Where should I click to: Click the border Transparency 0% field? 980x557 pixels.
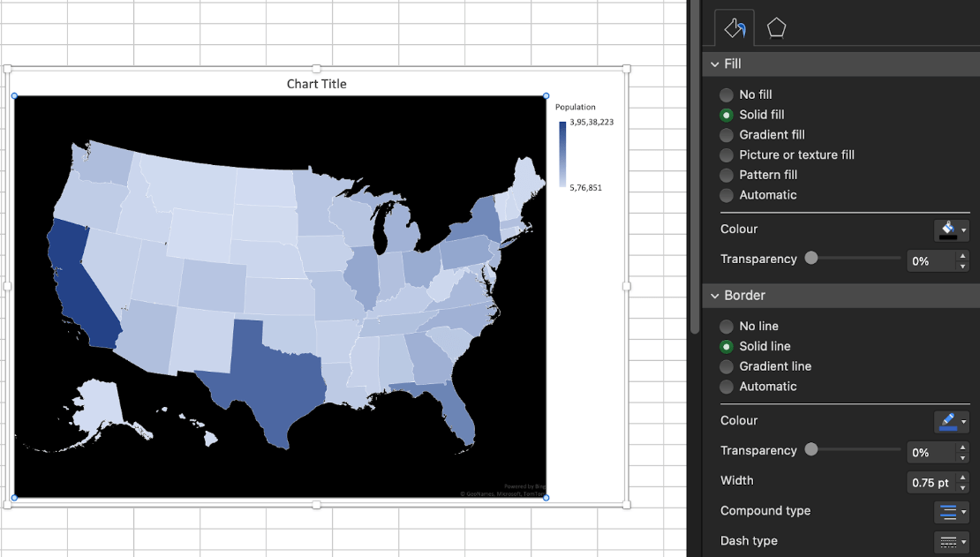pos(931,452)
